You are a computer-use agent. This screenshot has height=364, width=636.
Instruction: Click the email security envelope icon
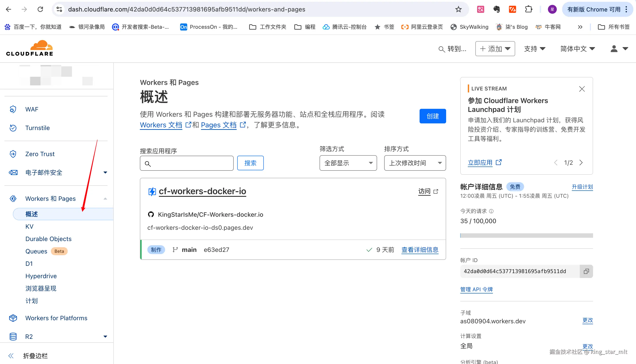click(x=13, y=172)
